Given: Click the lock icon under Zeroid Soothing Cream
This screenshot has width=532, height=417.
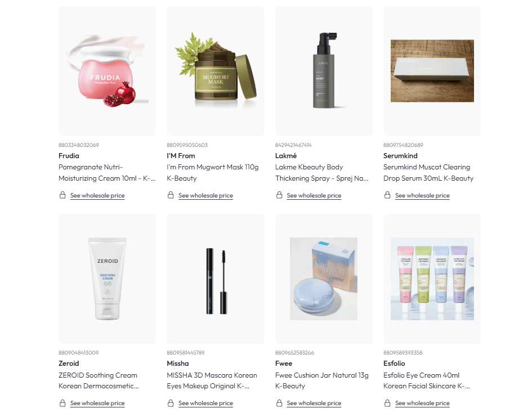Looking at the screenshot, I should point(62,403).
